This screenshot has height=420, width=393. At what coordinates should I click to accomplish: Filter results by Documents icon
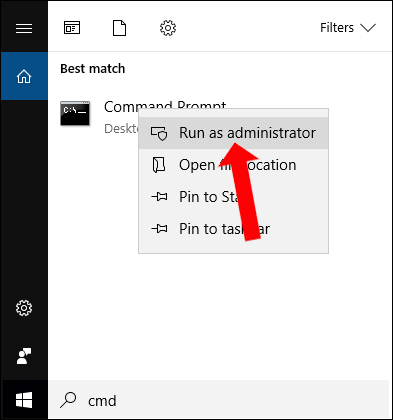(x=119, y=28)
